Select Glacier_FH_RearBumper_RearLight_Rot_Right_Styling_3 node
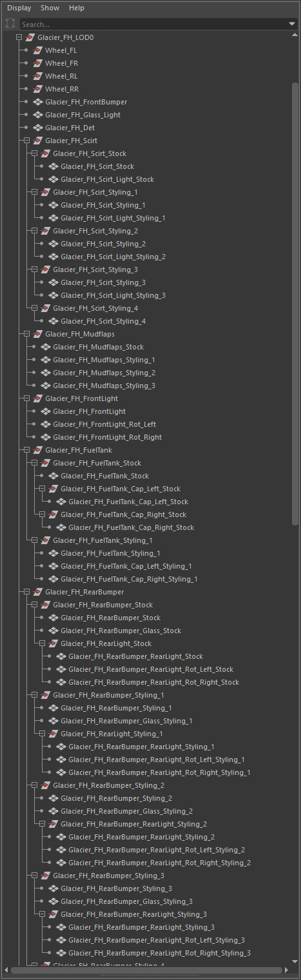The height and width of the screenshot is (980, 301). (159, 953)
